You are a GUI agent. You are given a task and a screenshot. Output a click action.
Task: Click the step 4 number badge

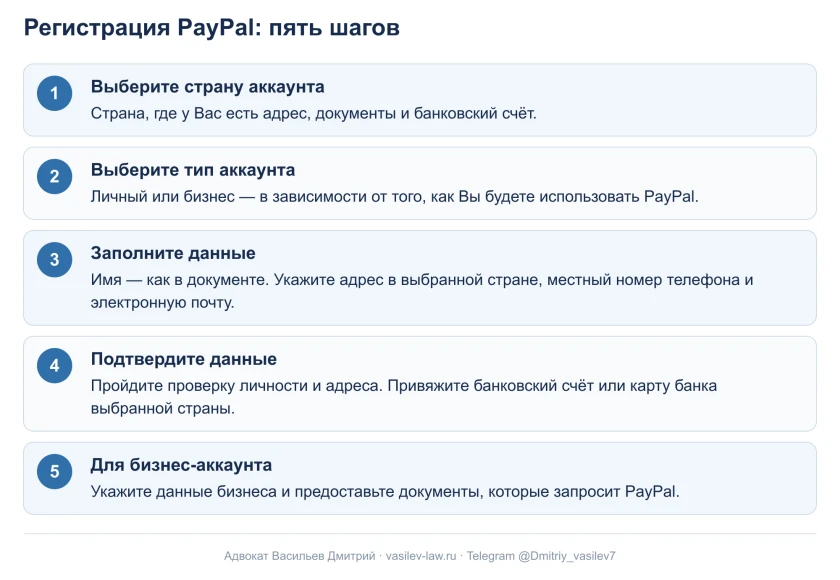pyautogui.click(x=55, y=366)
